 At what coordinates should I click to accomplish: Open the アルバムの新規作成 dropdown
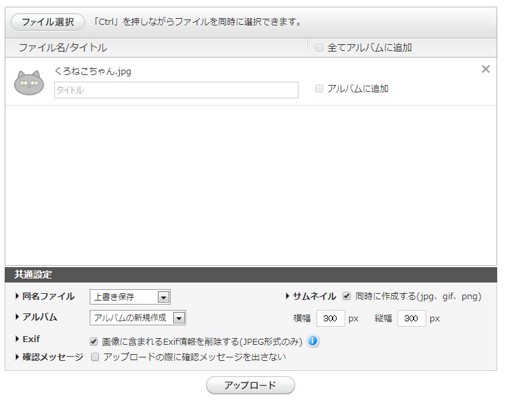click(x=137, y=318)
